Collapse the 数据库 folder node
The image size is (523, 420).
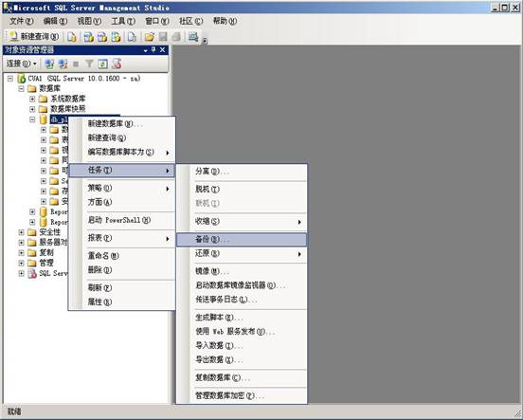point(21,89)
